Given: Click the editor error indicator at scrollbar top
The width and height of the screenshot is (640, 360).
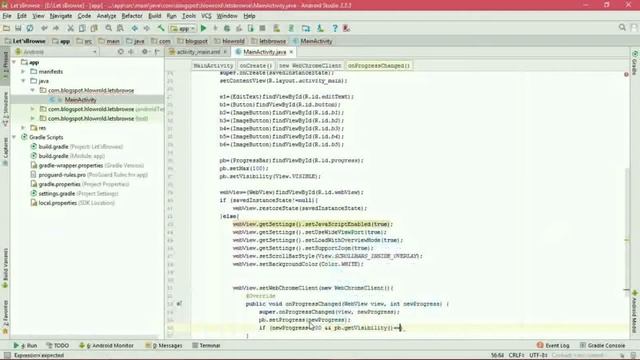Looking at the screenshot, I should pos(626,74).
